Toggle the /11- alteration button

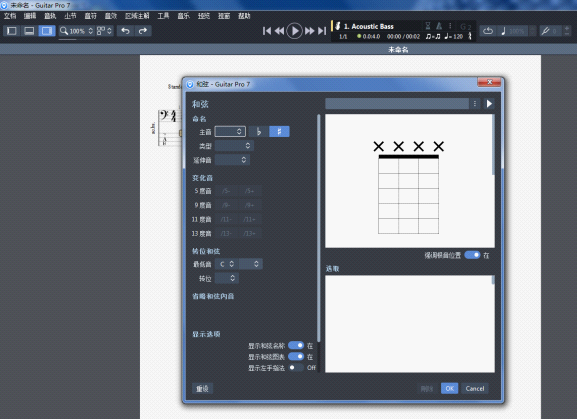[226, 219]
